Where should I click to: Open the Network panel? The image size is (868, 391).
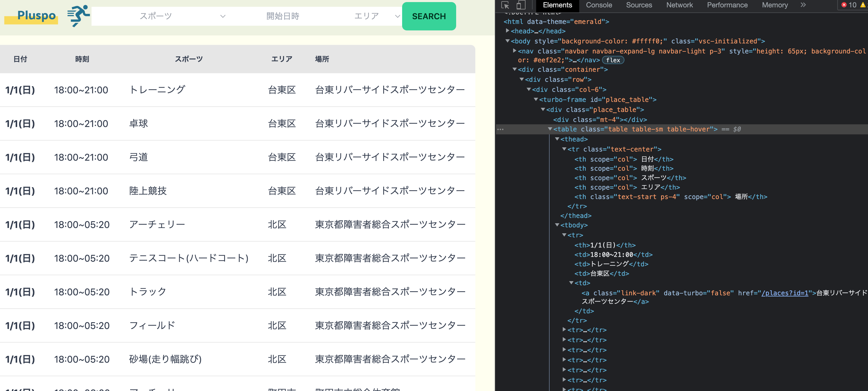[x=679, y=5]
